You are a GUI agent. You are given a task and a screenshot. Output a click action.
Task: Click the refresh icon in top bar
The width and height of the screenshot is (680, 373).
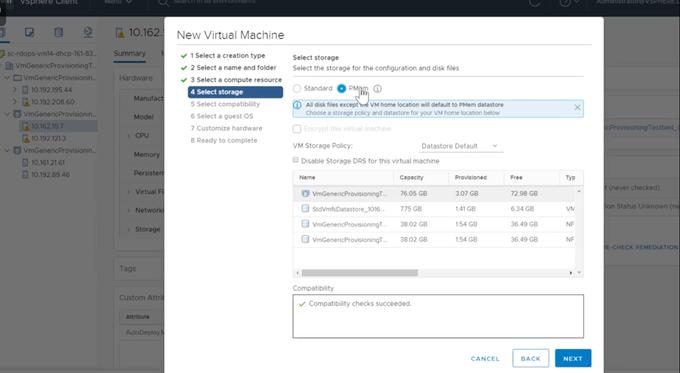[x=535, y=3]
